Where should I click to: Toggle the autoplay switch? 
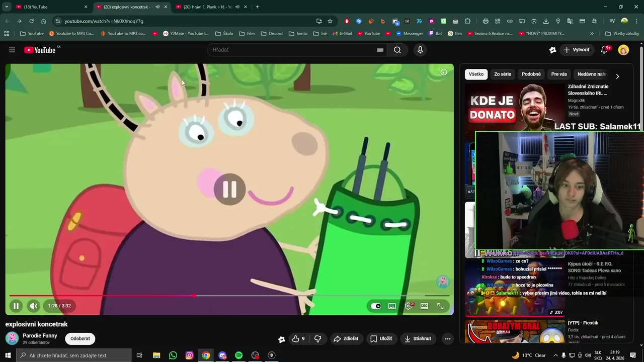pos(376,306)
